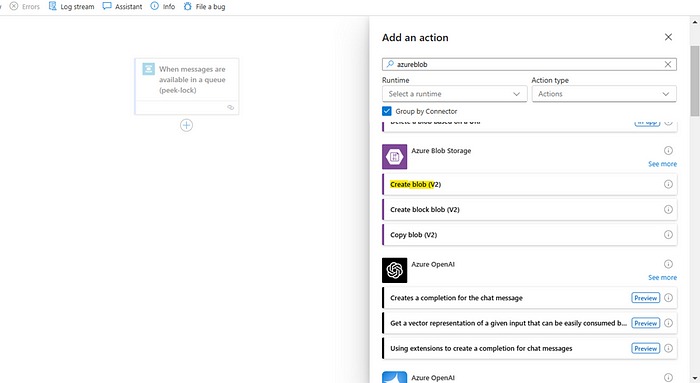Show info for vector representation action

tap(668, 323)
